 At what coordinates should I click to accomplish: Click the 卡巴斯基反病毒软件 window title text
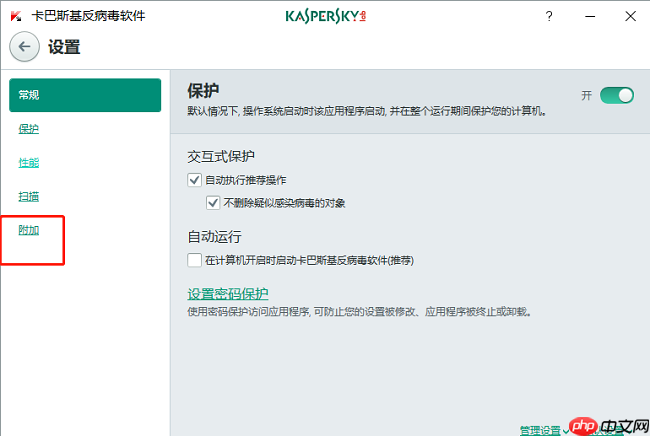89,16
